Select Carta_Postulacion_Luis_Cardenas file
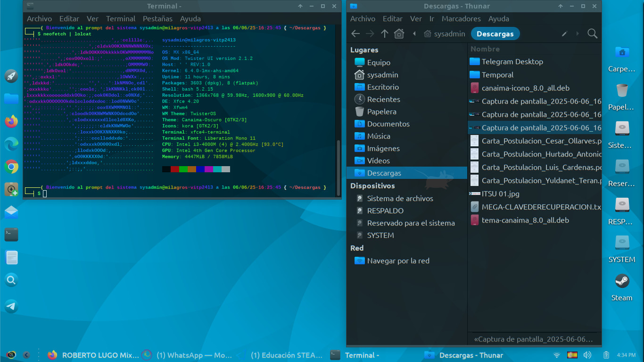Viewport: 644px width, 362px height. tap(535, 167)
